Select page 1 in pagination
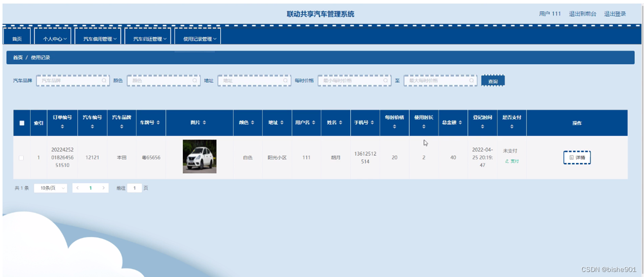644x277 pixels. pos(91,188)
